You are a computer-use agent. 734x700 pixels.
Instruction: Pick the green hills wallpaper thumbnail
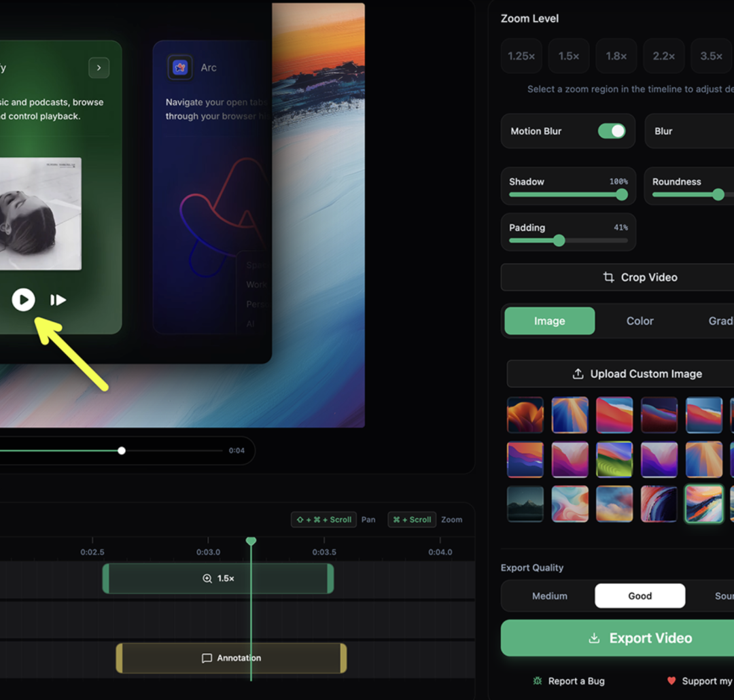click(x=614, y=459)
